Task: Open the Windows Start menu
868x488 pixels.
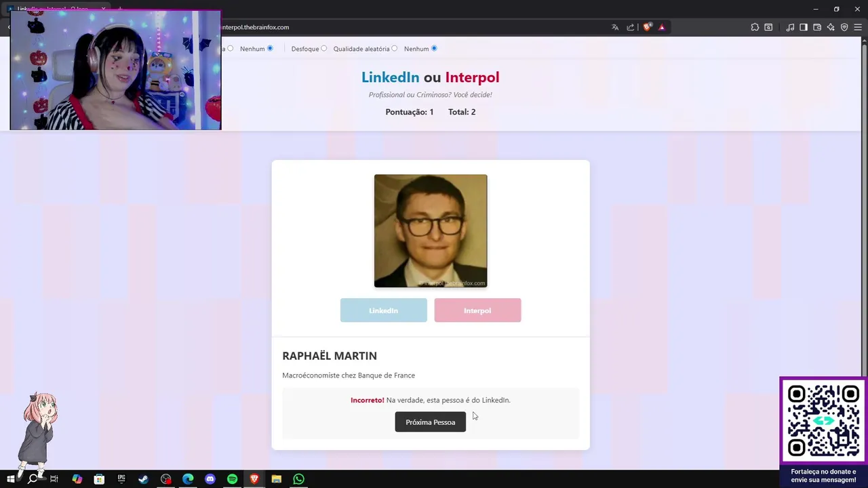Action: coord(10,479)
